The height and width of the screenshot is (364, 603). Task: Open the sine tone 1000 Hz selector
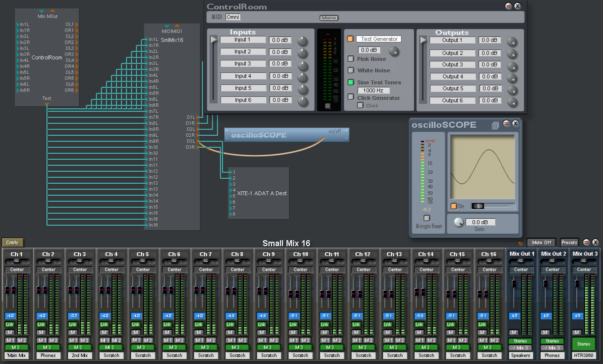373,90
